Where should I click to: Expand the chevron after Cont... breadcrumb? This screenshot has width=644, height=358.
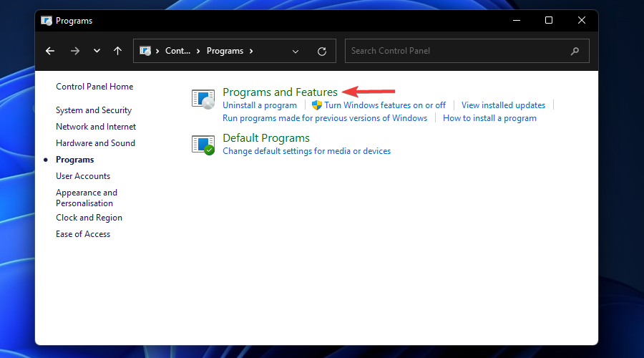pyautogui.click(x=198, y=51)
